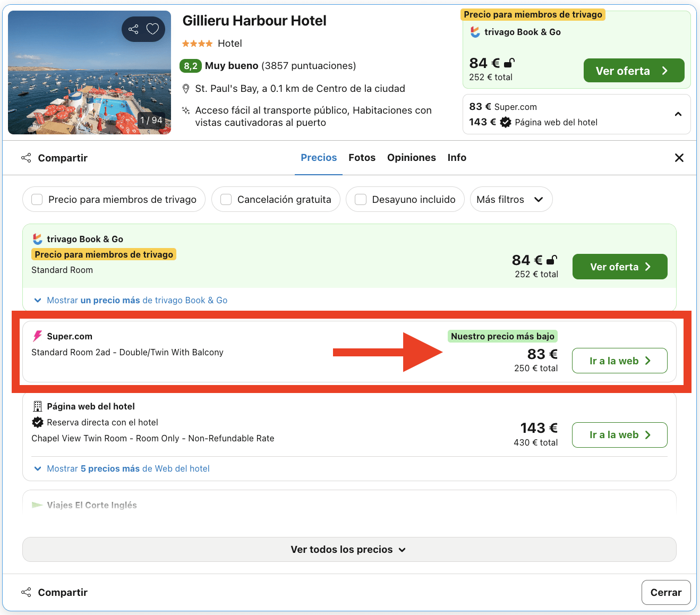Click Ver oferta in the top right card

(634, 71)
